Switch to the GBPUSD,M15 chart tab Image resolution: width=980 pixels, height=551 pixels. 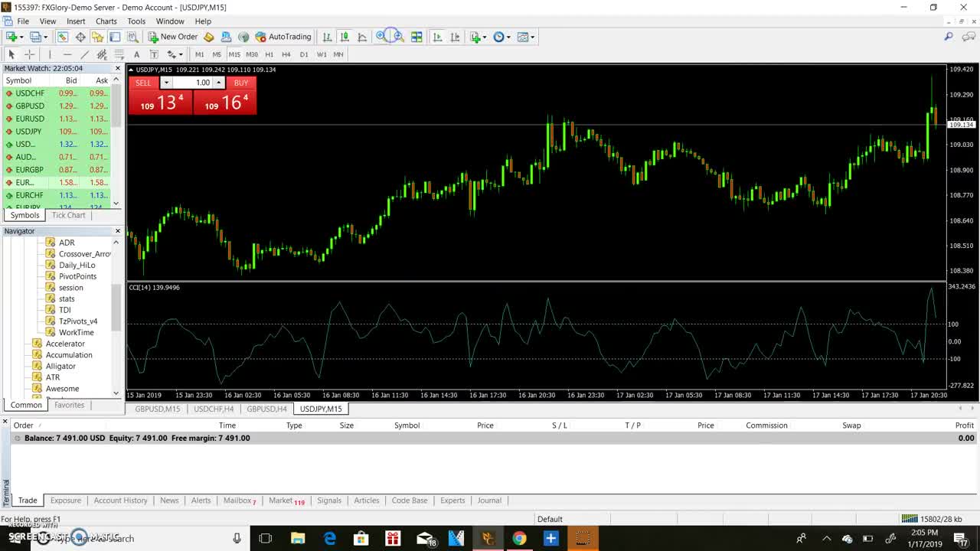click(x=158, y=409)
